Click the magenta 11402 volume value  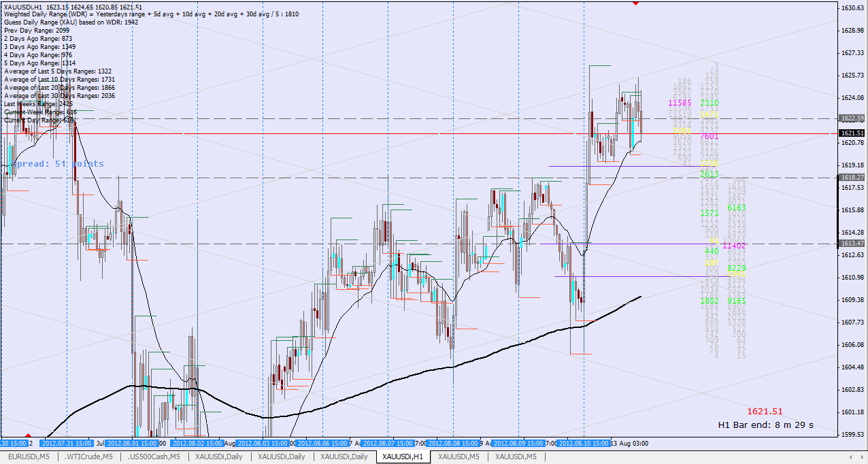click(735, 246)
